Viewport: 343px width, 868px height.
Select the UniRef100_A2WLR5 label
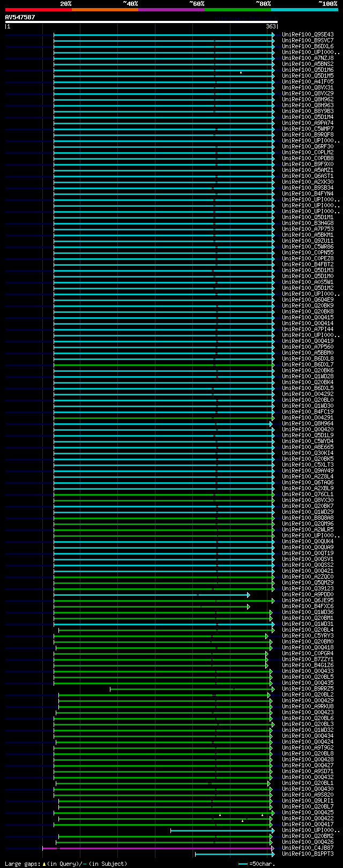point(308,530)
